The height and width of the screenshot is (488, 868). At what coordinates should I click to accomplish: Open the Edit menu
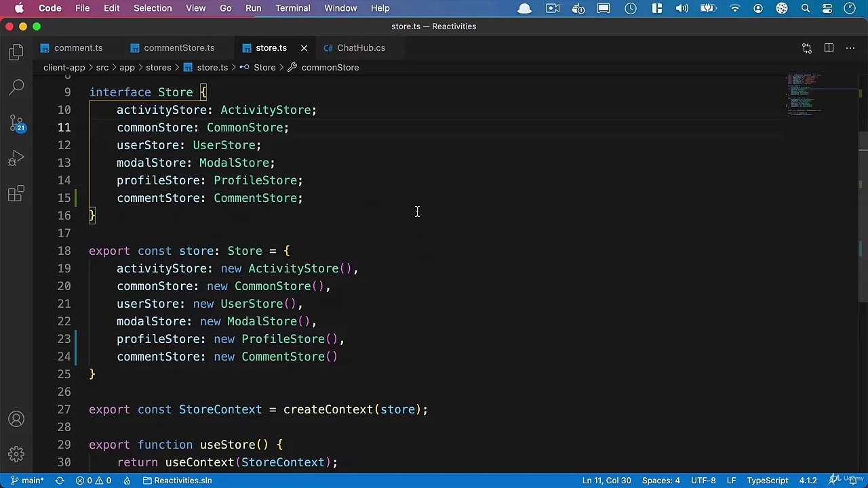pyautogui.click(x=111, y=8)
